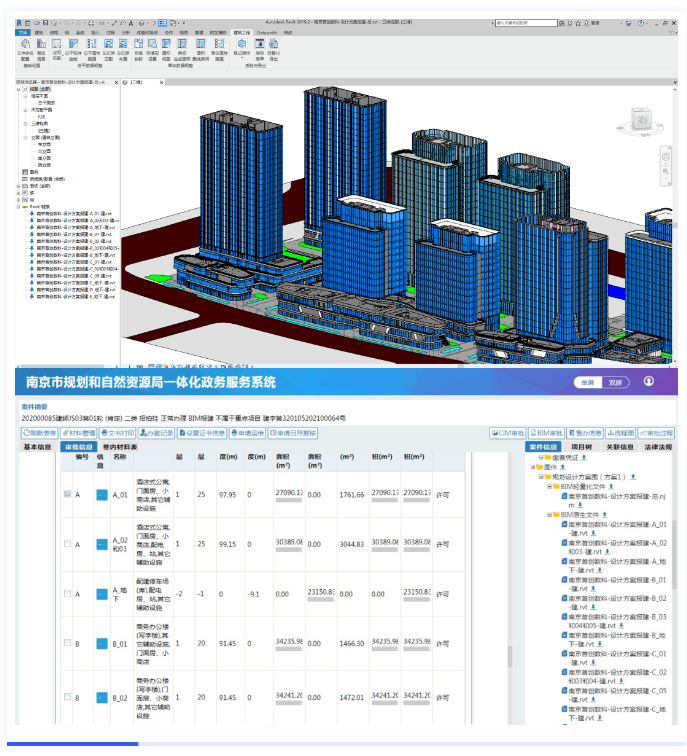The image size is (687, 756).
Task: Collapse the BIM原生文件 folder
Action: (x=550, y=515)
